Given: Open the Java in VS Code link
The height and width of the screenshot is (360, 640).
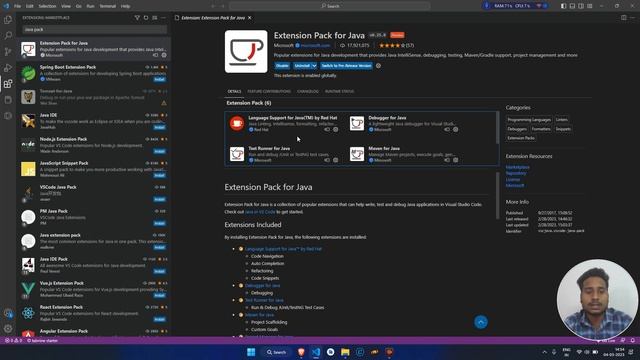Looking at the screenshot, I should pos(260,212).
